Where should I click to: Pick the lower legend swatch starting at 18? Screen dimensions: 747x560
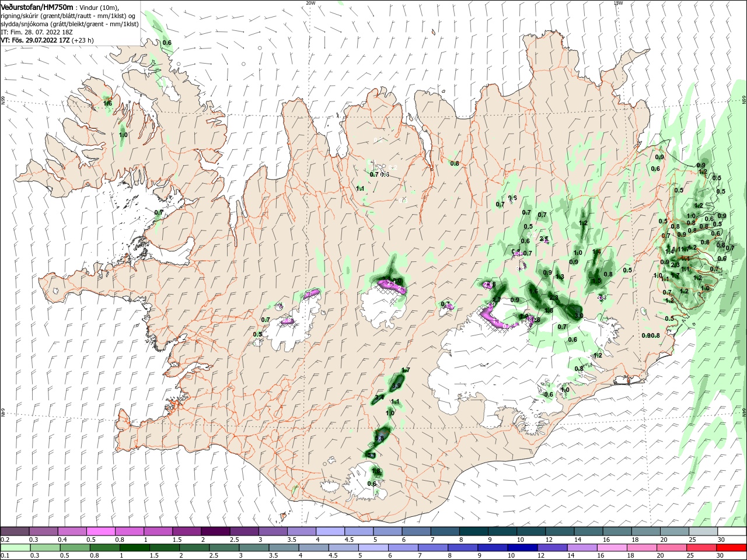click(641, 548)
